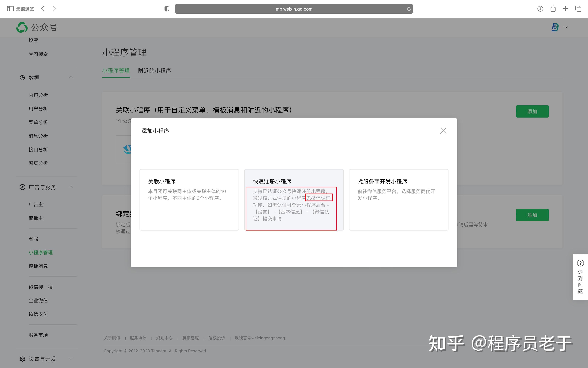Click the 广告与服务 compass icon
588x368 pixels.
pyautogui.click(x=22, y=187)
